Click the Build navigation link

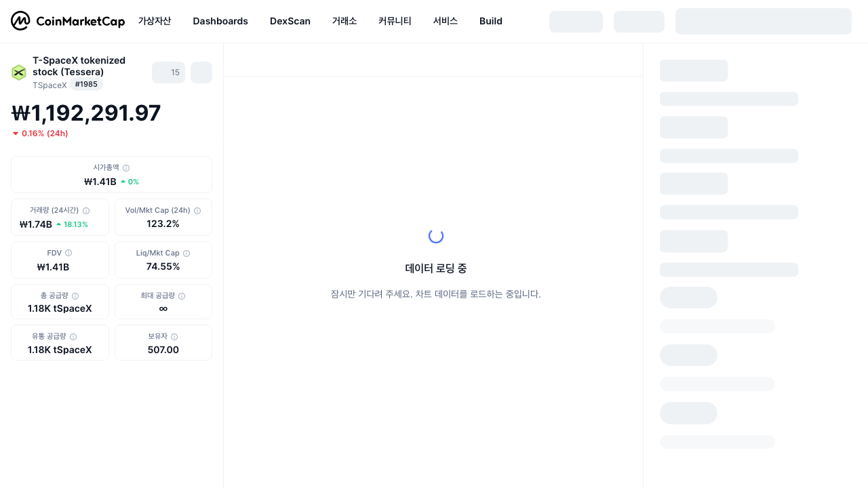[x=491, y=21]
